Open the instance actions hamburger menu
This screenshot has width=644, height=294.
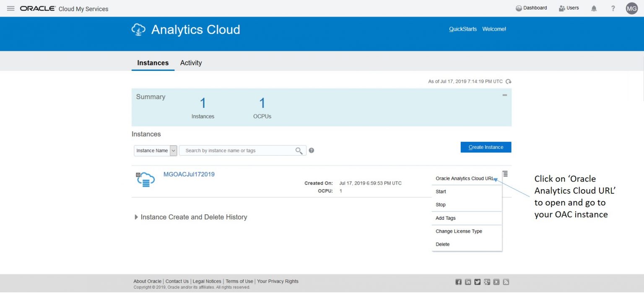click(505, 173)
